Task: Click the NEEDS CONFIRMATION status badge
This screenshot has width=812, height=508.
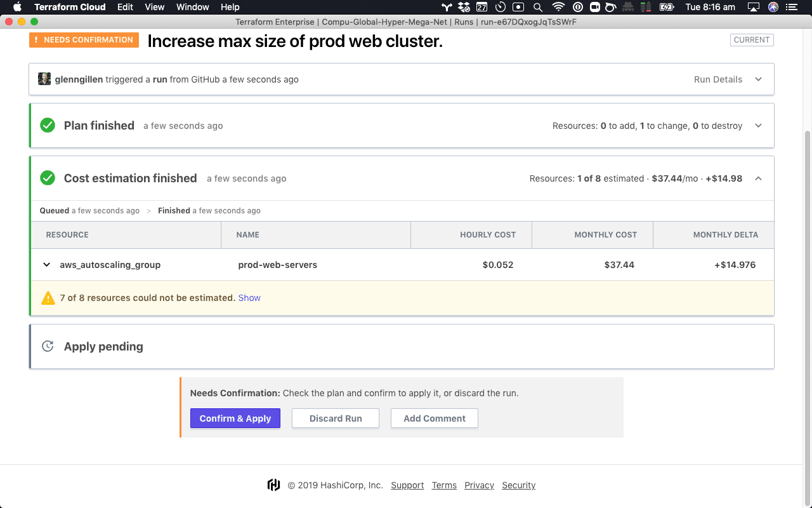Action: (84, 39)
